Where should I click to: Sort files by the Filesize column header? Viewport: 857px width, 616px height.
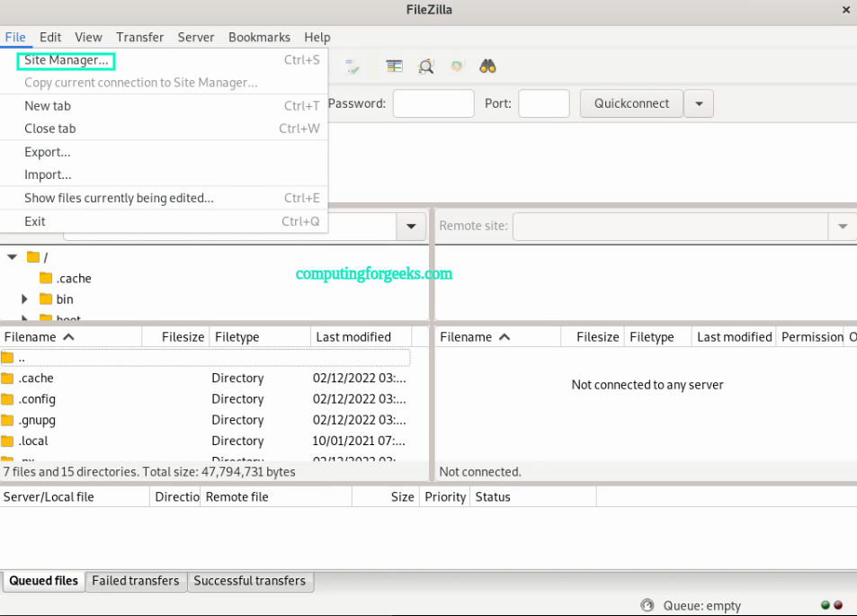[183, 335]
